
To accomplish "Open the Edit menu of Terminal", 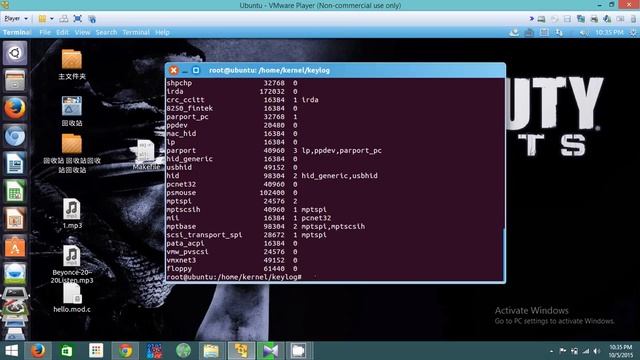I will pyautogui.click(x=62, y=32).
